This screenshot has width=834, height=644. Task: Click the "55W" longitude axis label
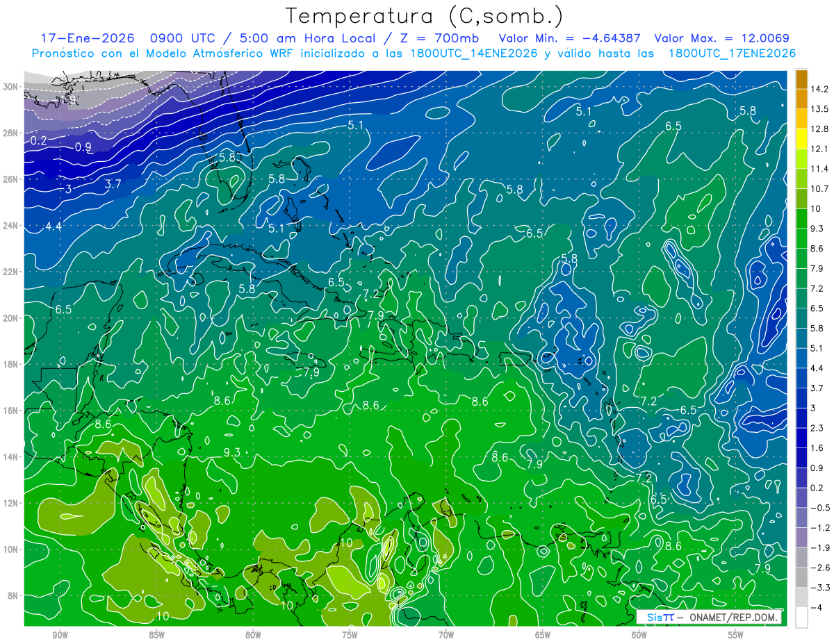click(x=736, y=635)
